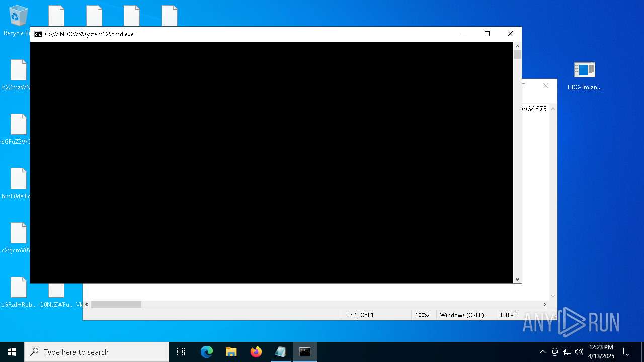Click the 100% zoom status in Notepad
The width and height of the screenshot is (644, 362).
(422, 315)
